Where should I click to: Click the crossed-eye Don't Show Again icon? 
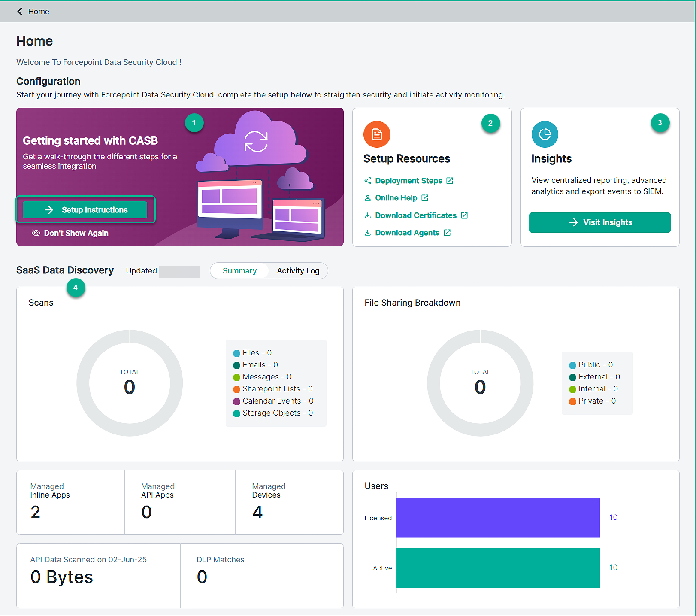(x=36, y=233)
